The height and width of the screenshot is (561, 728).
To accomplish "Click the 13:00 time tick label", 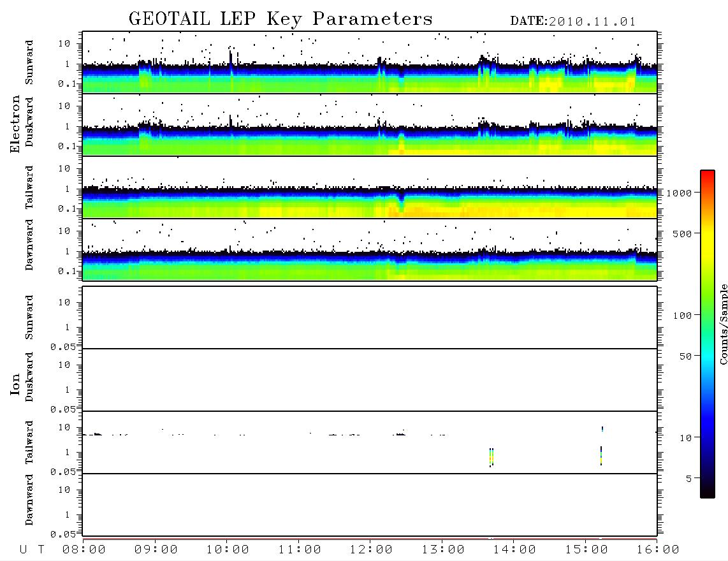I will [x=443, y=550].
